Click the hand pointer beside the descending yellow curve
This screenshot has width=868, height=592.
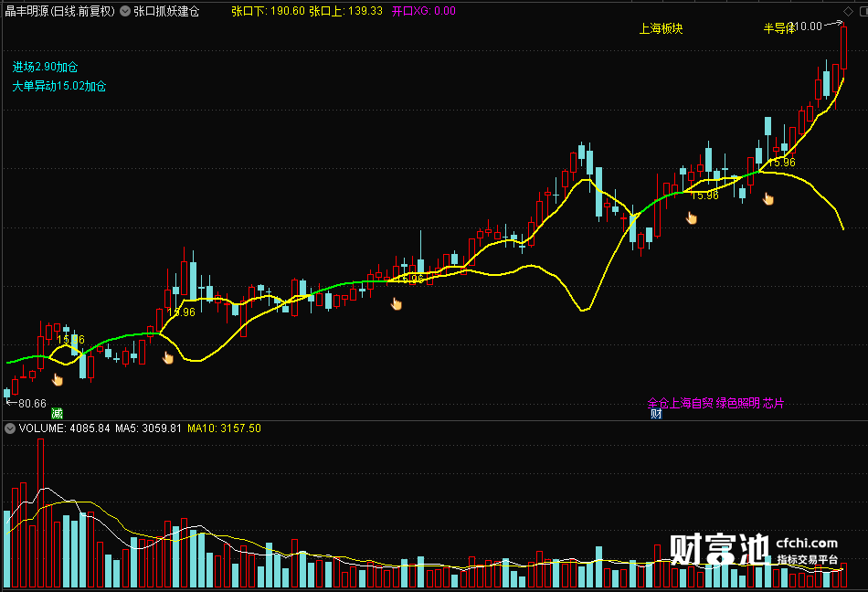click(x=768, y=198)
